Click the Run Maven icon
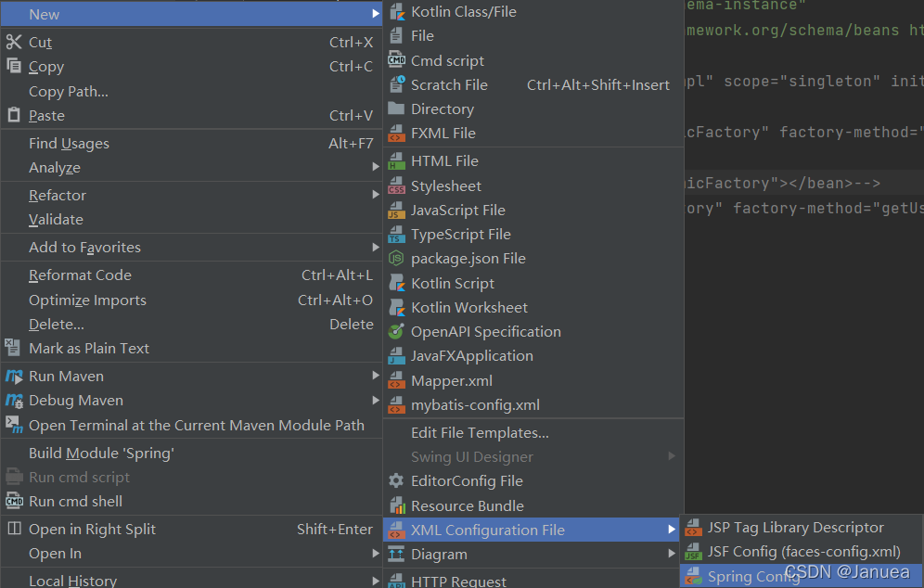The width and height of the screenshot is (924, 588). 14,377
